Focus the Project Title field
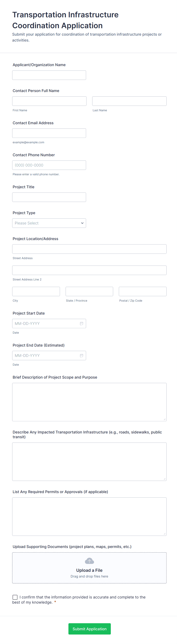Viewport: 177px width, 644px height. pyautogui.click(x=49, y=197)
